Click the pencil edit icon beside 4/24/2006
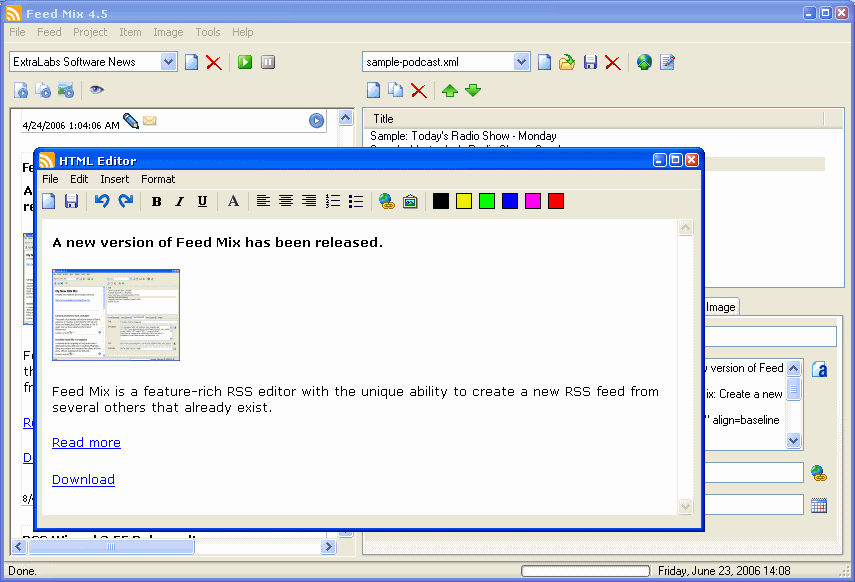855x582 pixels. (x=131, y=121)
